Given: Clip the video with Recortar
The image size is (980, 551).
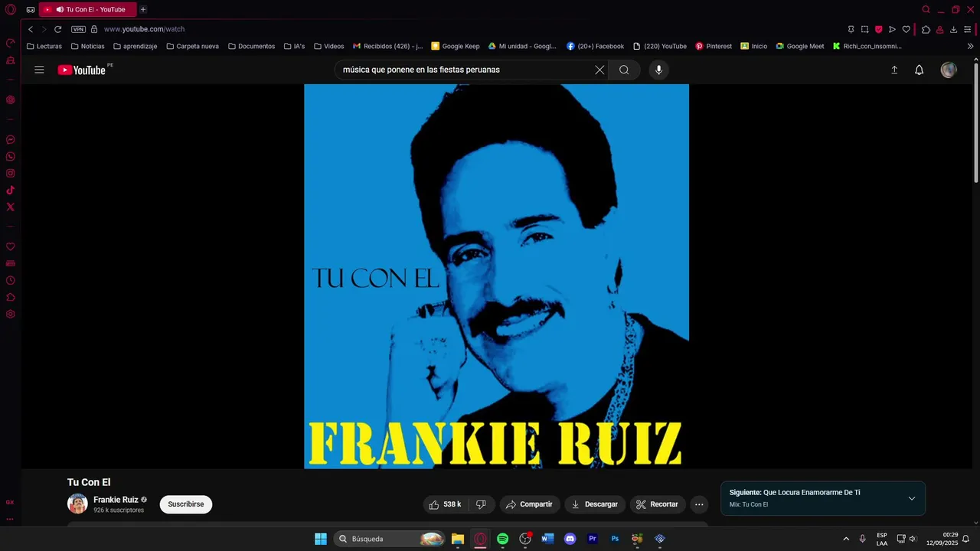Looking at the screenshot, I should [x=657, y=504].
